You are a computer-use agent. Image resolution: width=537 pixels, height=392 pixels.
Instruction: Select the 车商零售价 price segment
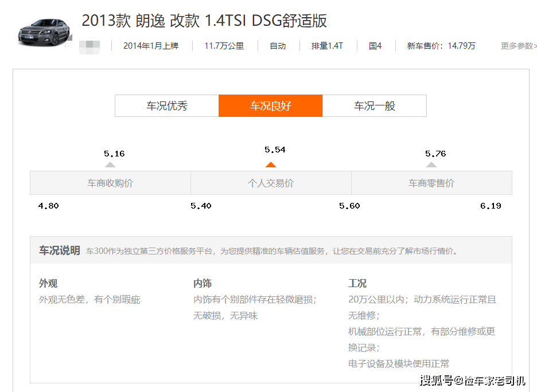pyautogui.click(x=431, y=183)
